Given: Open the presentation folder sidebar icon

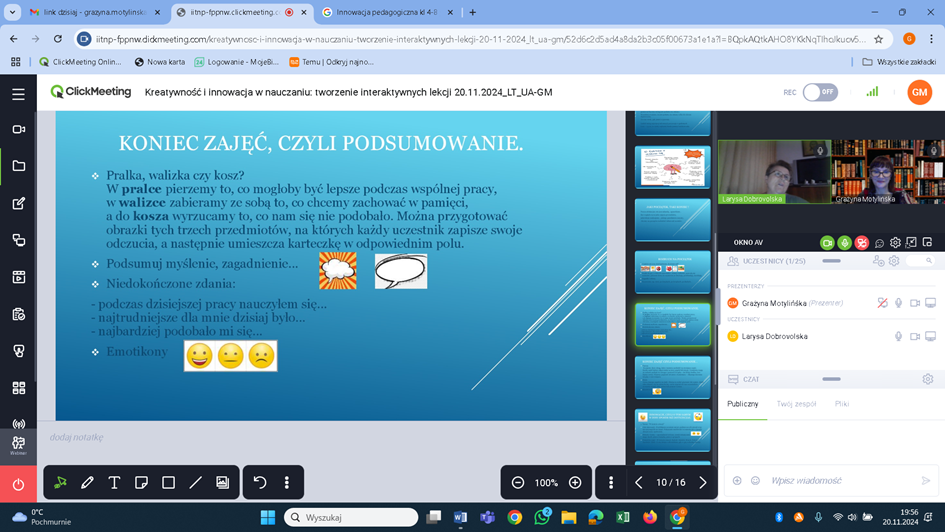Looking at the screenshot, I should [x=18, y=166].
